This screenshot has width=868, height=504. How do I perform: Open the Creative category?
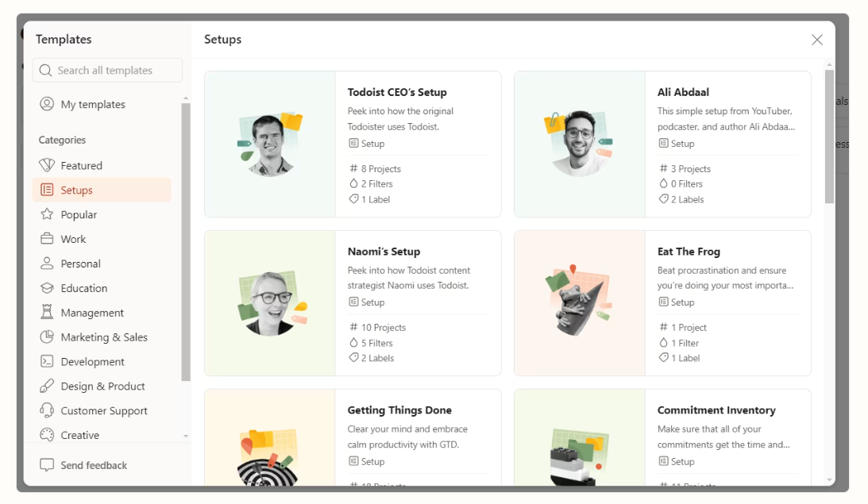pyautogui.click(x=102, y=435)
